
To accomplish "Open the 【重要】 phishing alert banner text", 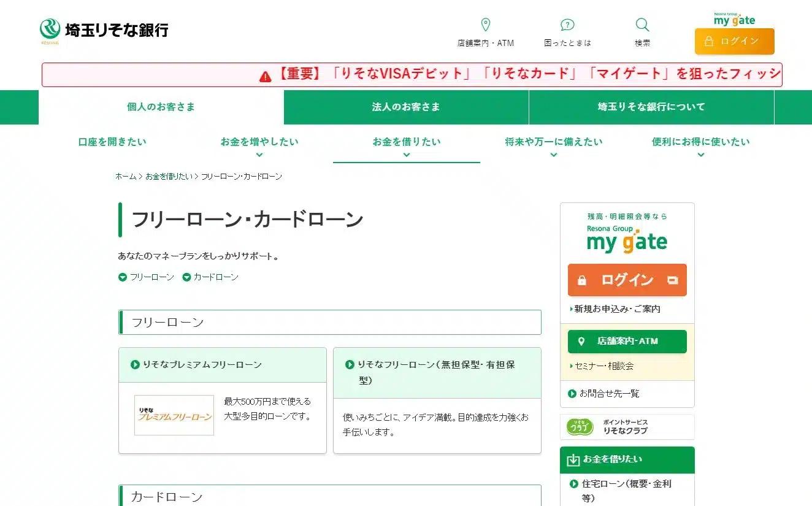I will 528,74.
